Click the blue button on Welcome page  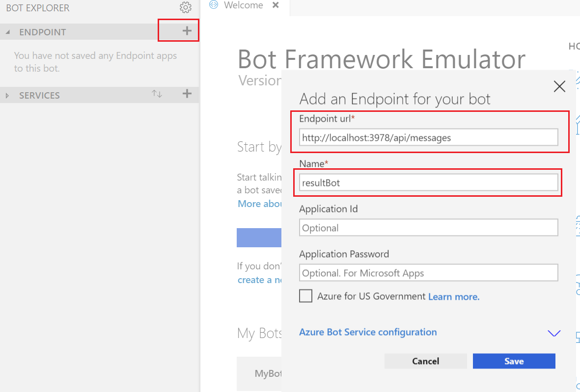[x=259, y=237]
